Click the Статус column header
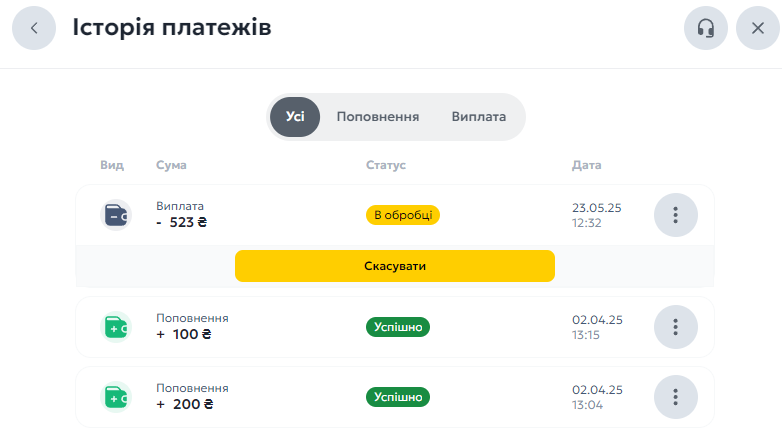 coord(386,165)
